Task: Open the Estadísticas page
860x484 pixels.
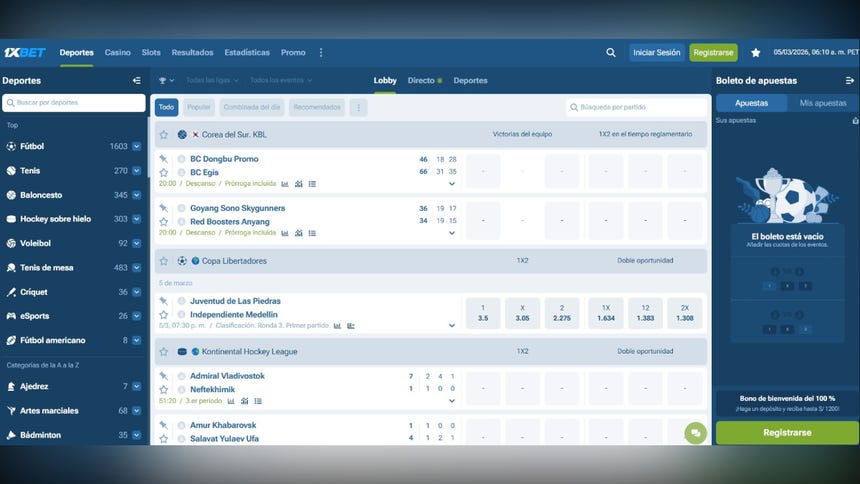Action: [247, 53]
